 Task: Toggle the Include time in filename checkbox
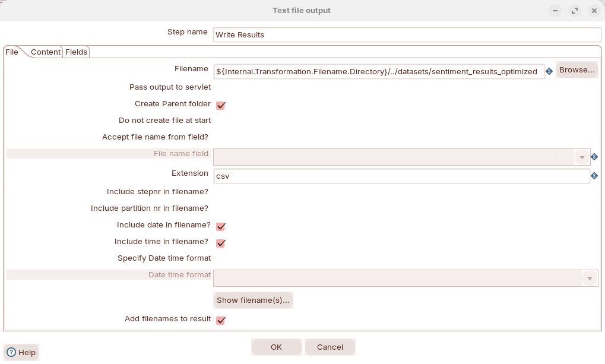coord(220,243)
